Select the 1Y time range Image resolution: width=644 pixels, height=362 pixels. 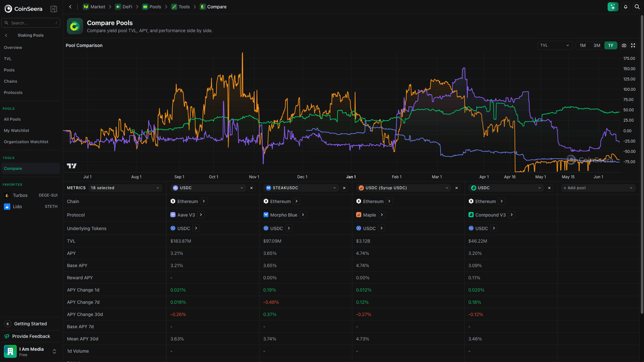611,45
